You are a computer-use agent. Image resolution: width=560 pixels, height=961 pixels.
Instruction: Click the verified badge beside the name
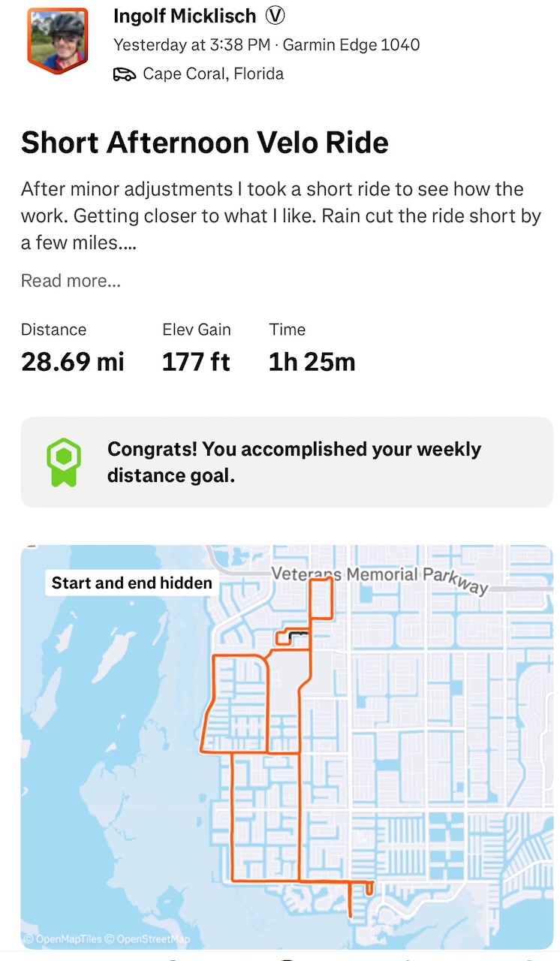(x=275, y=16)
